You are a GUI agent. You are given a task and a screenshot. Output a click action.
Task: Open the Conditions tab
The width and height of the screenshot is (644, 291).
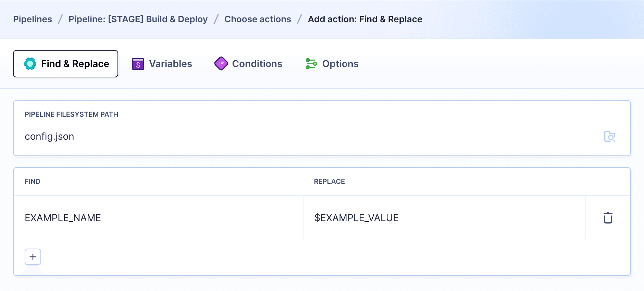pos(257,64)
